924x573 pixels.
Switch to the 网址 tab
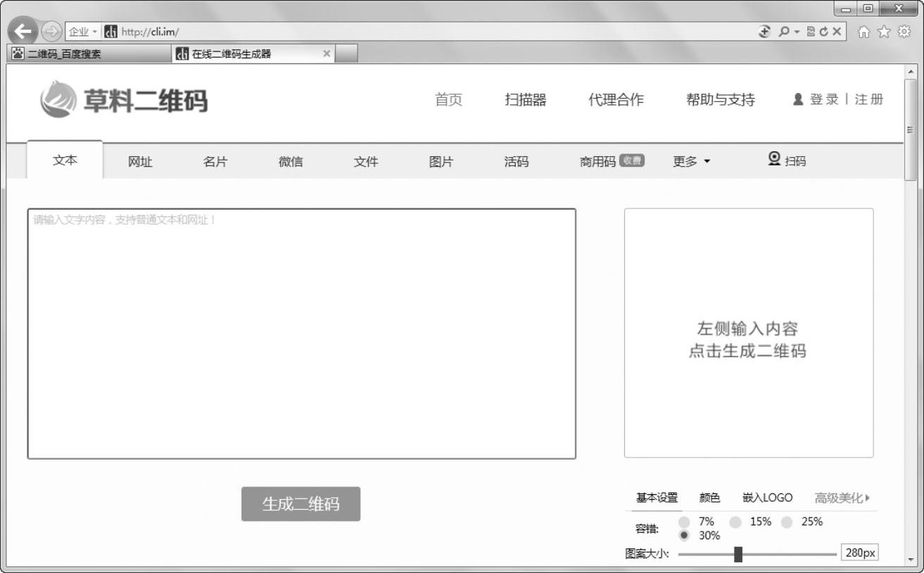140,162
